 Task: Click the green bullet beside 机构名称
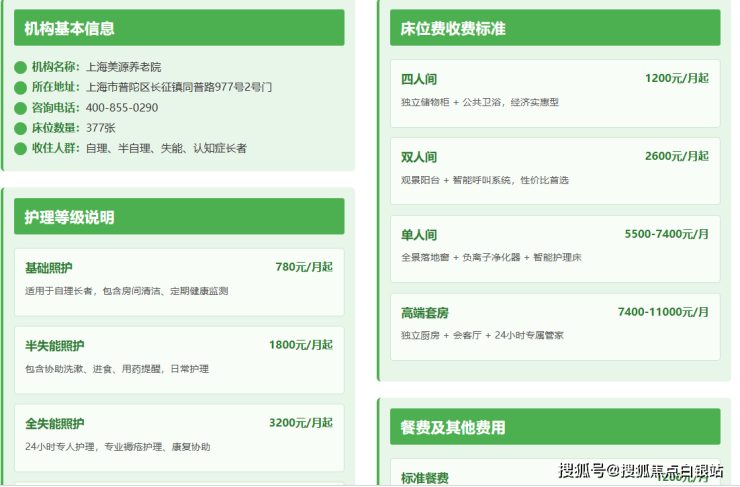tap(20, 67)
